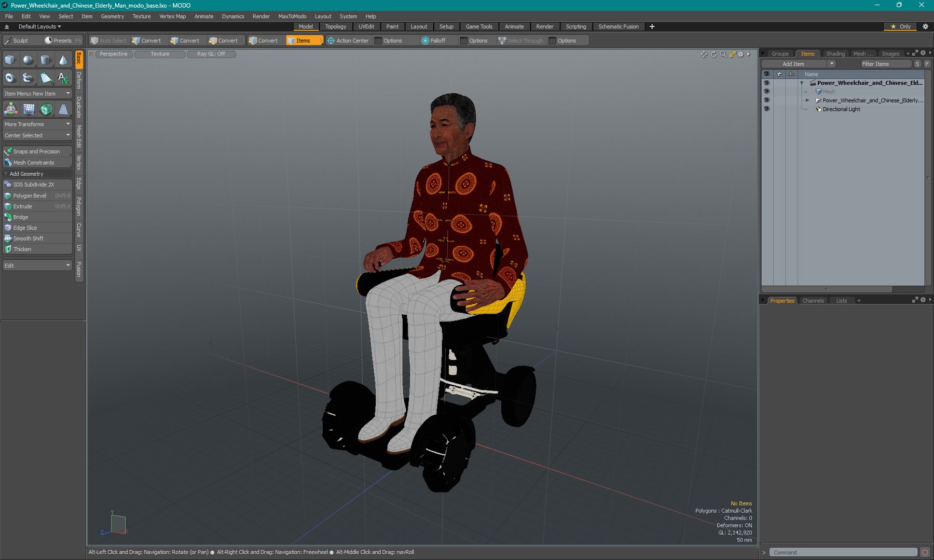Click the Presets button

[63, 40]
